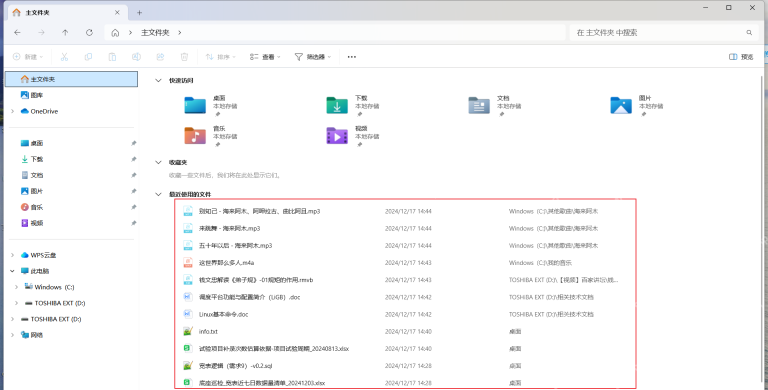Click pin icon beside sidebar 桌面

pos(134,143)
